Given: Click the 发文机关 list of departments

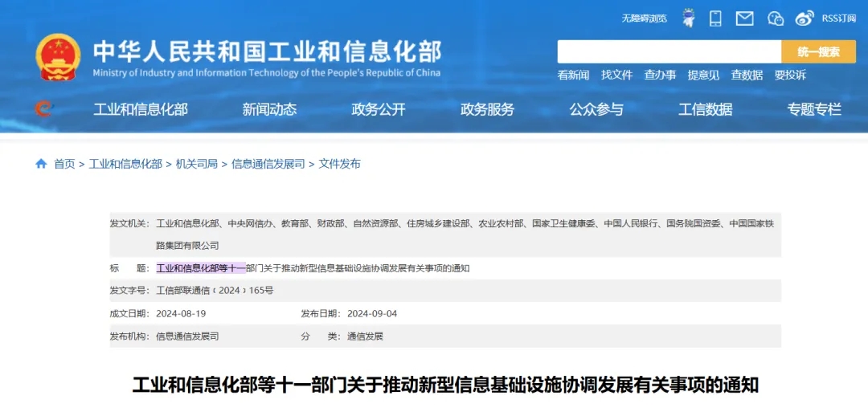Looking at the screenshot, I should pos(465,234).
